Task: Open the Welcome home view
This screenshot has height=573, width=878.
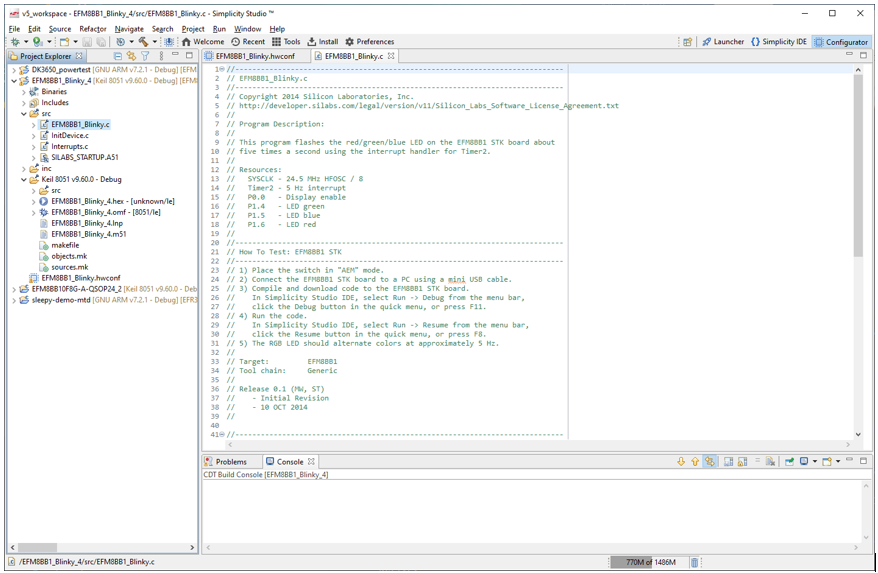Action: click(x=203, y=42)
